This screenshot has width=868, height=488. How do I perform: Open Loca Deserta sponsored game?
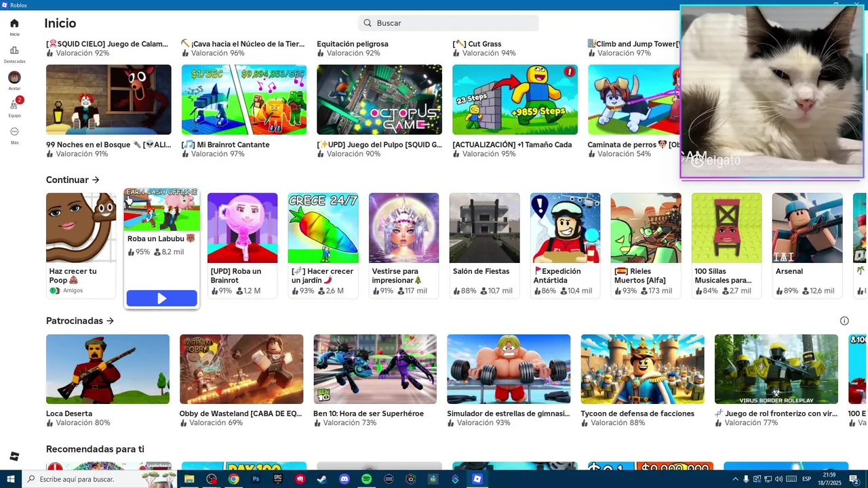point(108,369)
